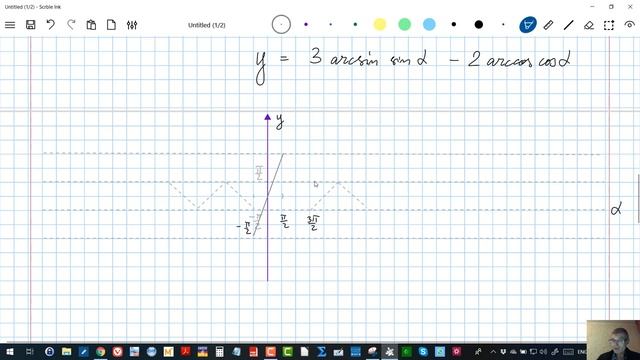This screenshot has height=360, width=640.
Task: Open volume control in system tray
Action: (x=543, y=351)
